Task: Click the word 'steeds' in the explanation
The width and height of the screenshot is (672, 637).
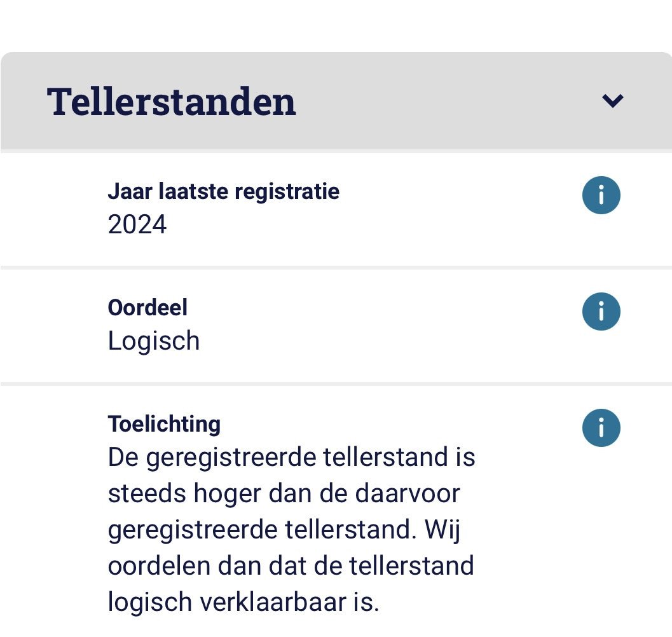Action: click(147, 493)
